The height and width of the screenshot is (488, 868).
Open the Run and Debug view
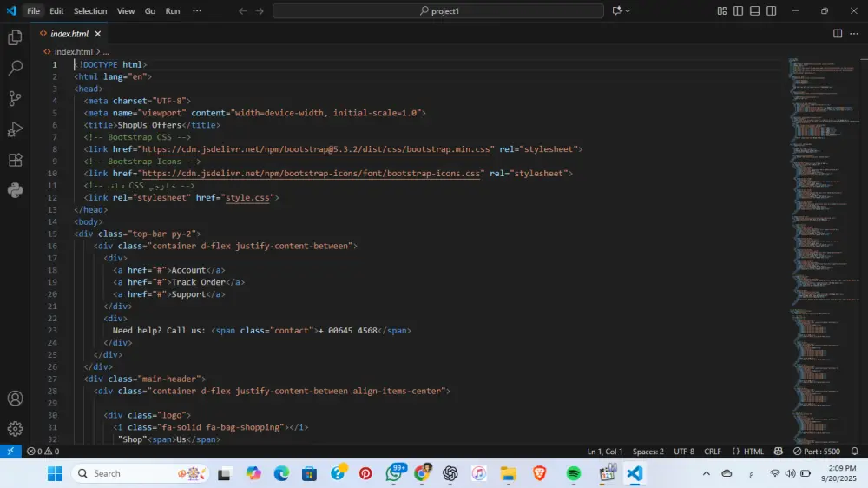pyautogui.click(x=15, y=129)
